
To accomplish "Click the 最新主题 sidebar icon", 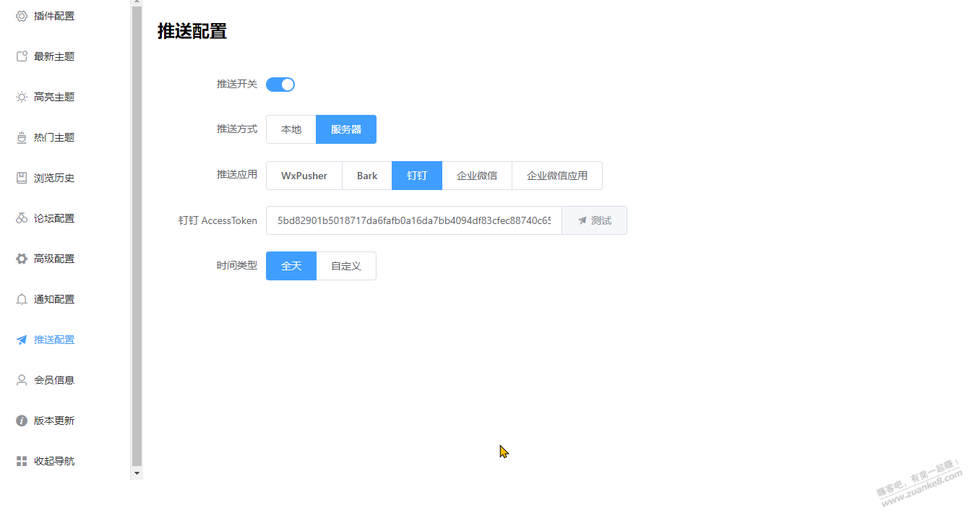I will [22, 56].
